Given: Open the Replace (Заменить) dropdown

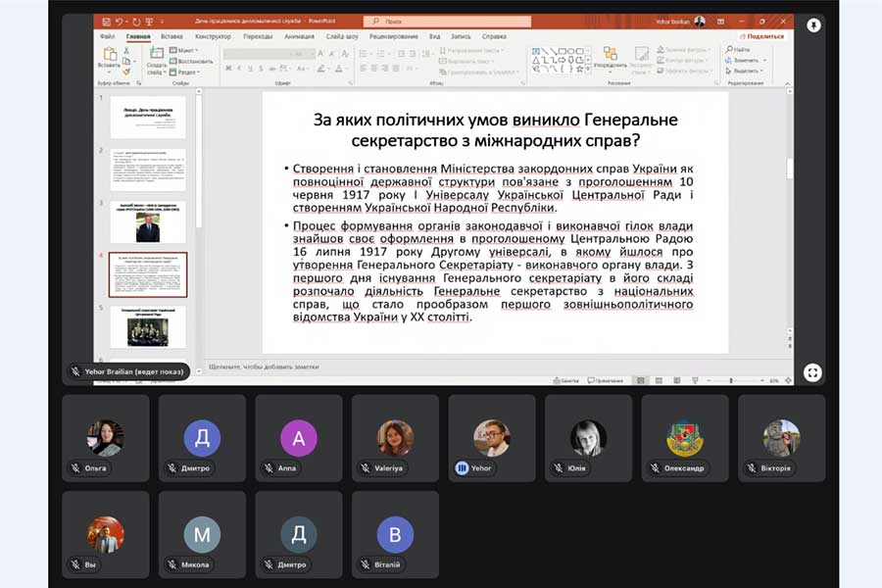Looking at the screenshot, I should click(x=746, y=60).
